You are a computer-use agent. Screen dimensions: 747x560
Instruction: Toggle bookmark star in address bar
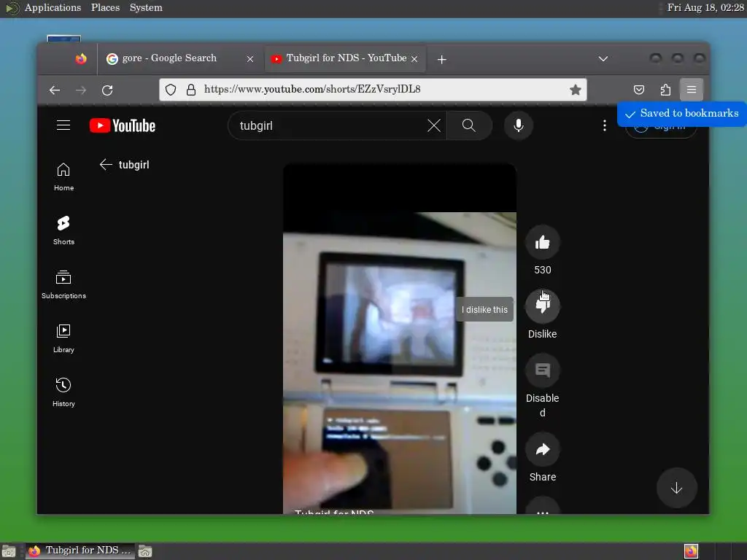[x=575, y=90]
